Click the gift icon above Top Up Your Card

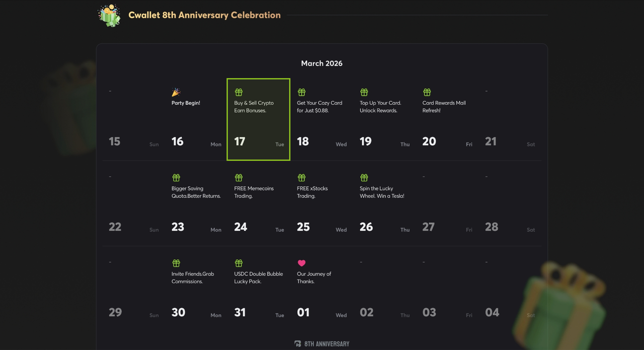coord(364,92)
